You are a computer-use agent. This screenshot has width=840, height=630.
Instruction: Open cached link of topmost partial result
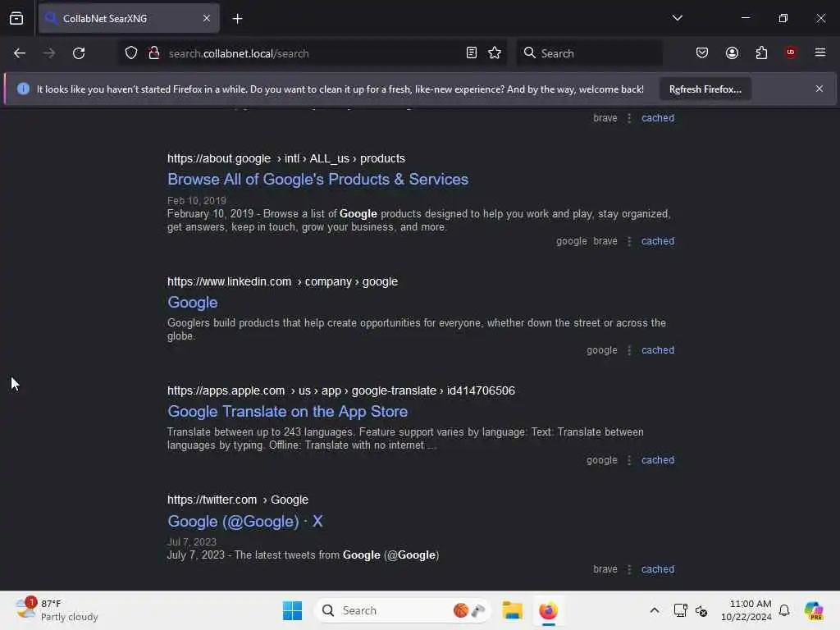pos(658,118)
